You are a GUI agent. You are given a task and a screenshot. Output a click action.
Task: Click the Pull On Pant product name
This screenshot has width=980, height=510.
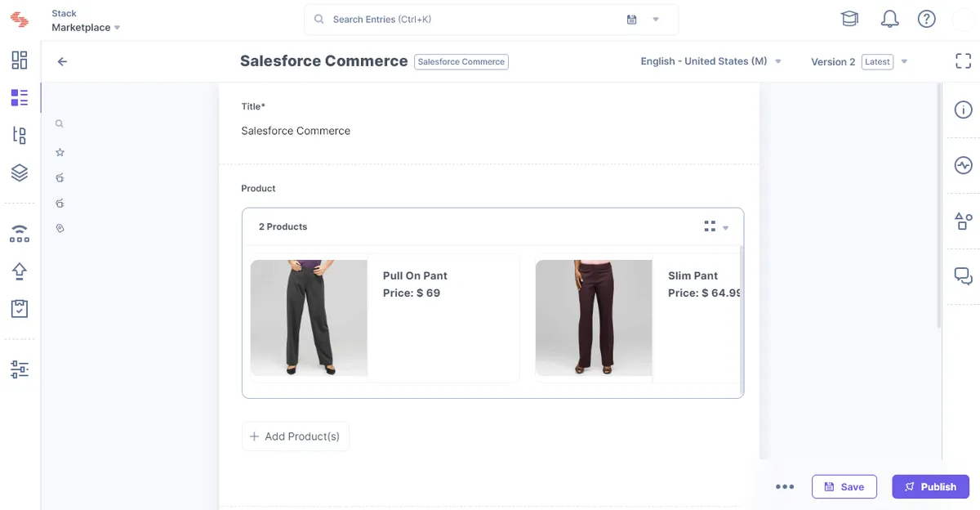(415, 275)
